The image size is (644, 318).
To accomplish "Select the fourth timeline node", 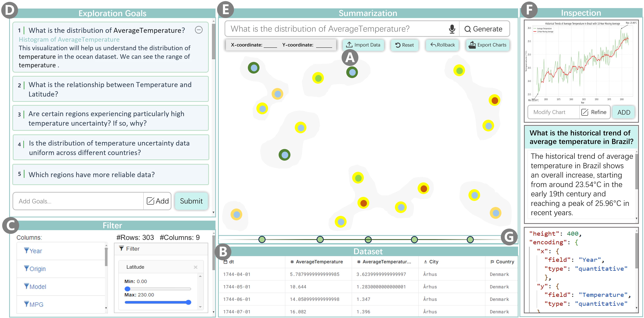I will coord(414,239).
